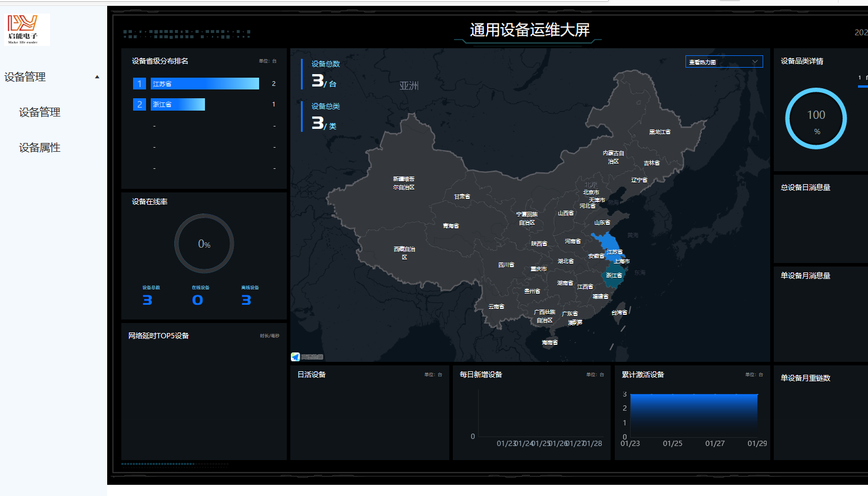
Task: Select 上海市 on the map
Action: coord(622,261)
